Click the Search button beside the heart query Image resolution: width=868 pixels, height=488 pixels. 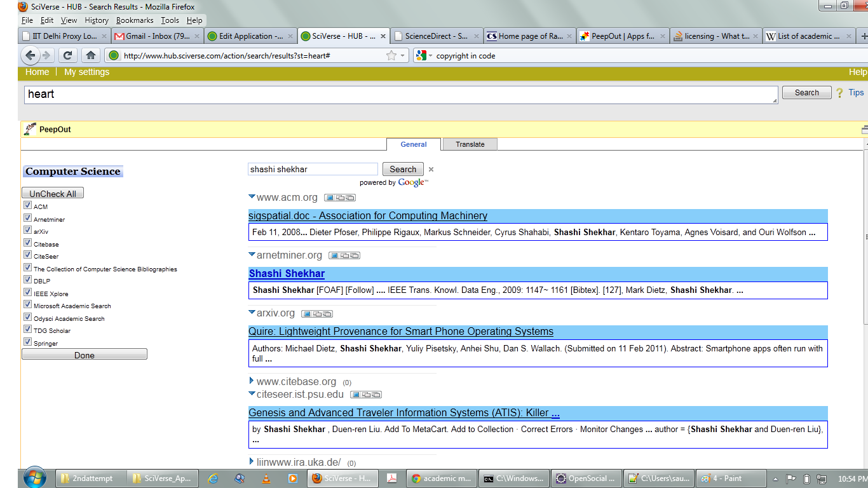806,92
